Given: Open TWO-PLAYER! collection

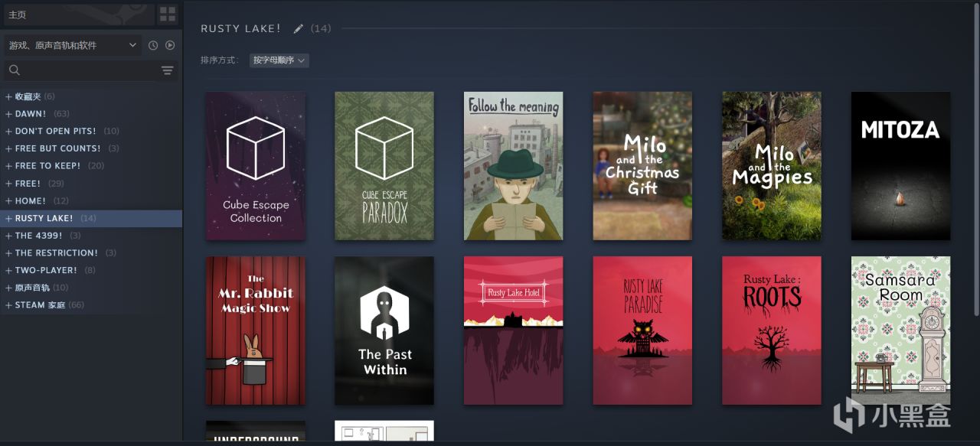Looking at the screenshot, I should coord(91,270).
